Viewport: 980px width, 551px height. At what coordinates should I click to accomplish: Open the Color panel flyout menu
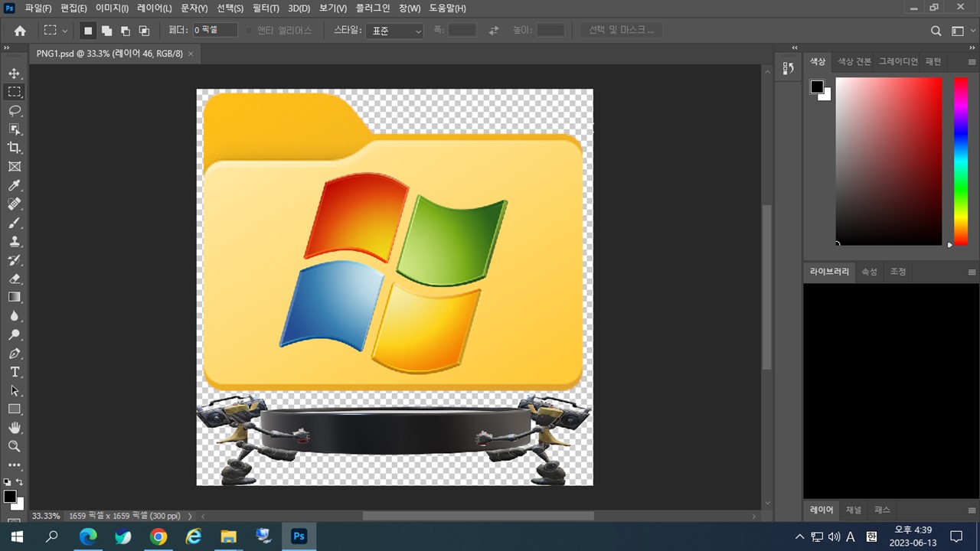(972, 62)
